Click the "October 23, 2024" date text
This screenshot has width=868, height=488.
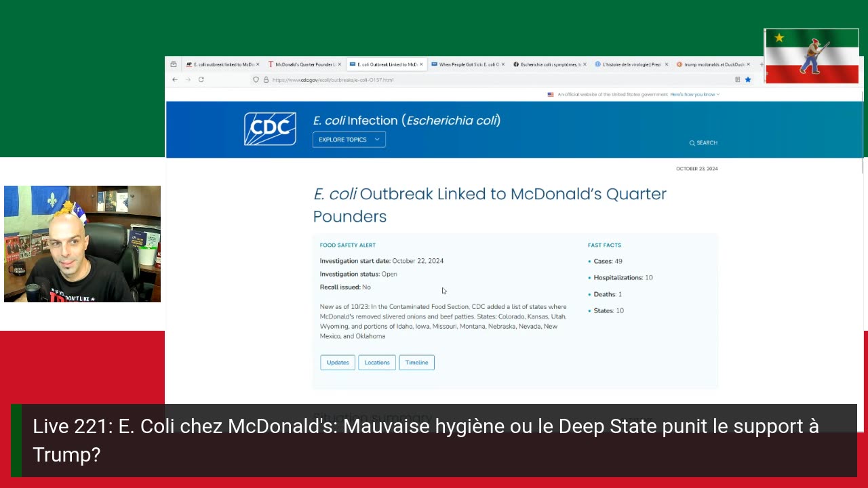(696, 169)
